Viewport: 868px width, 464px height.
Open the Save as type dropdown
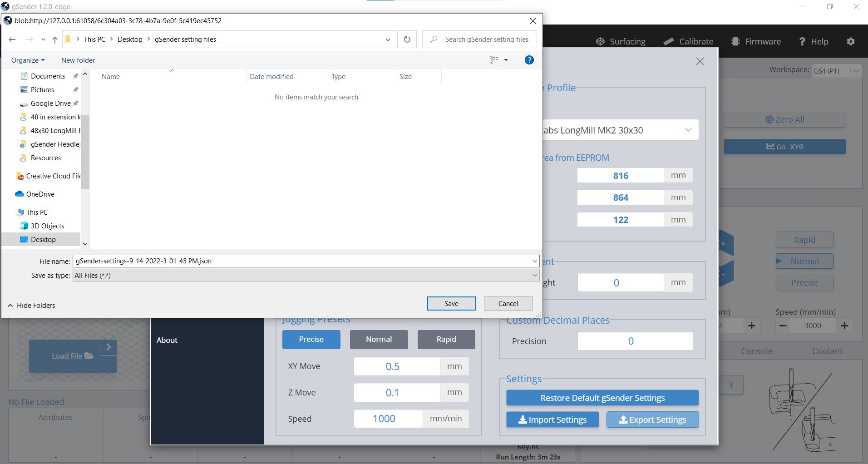(306, 275)
